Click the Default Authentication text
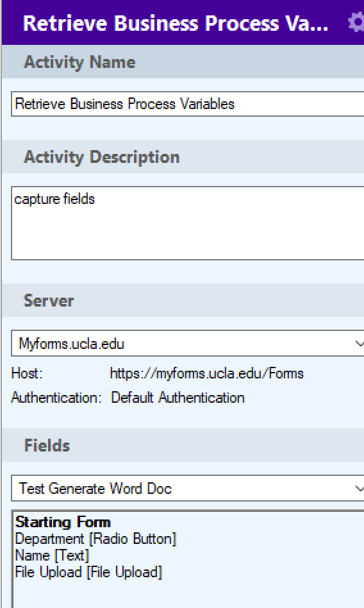The image size is (364, 608). pos(178,398)
